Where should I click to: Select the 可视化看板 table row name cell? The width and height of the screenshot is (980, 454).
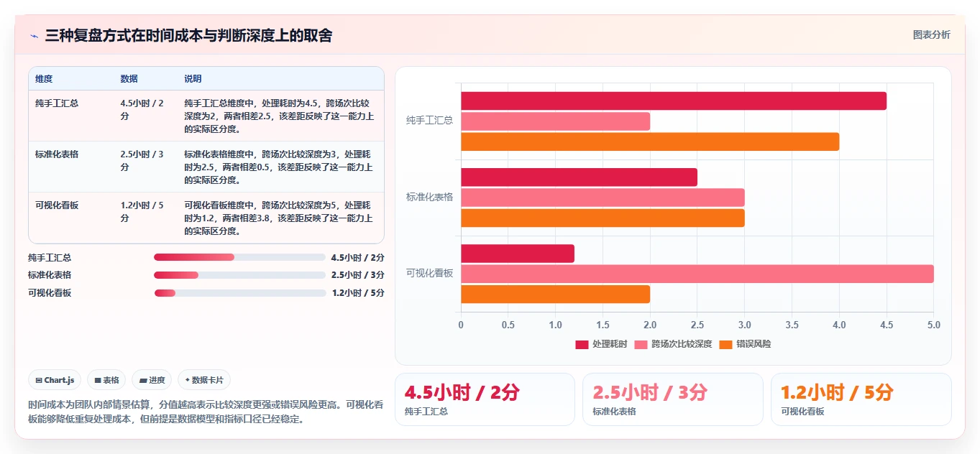pos(57,205)
